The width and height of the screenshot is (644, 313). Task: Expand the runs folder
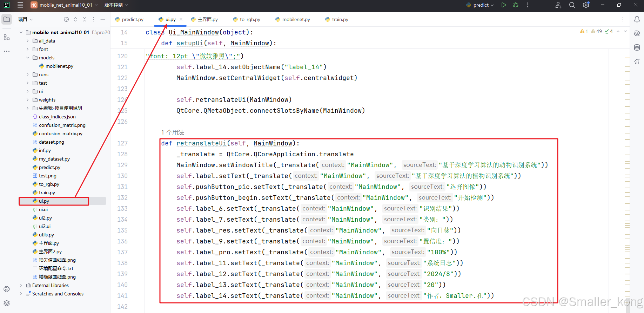(x=28, y=74)
